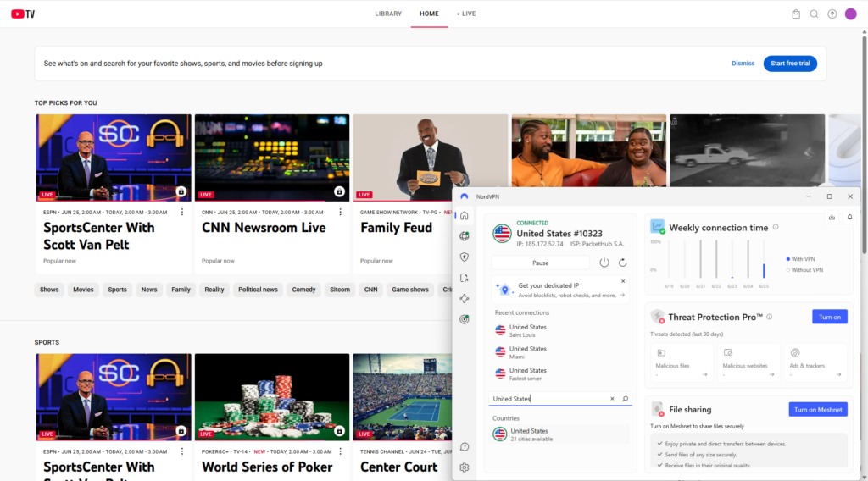Open Ads & trackers arrow
The height and width of the screenshot is (481, 868).
pyautogui.click(x=838, y=374)
